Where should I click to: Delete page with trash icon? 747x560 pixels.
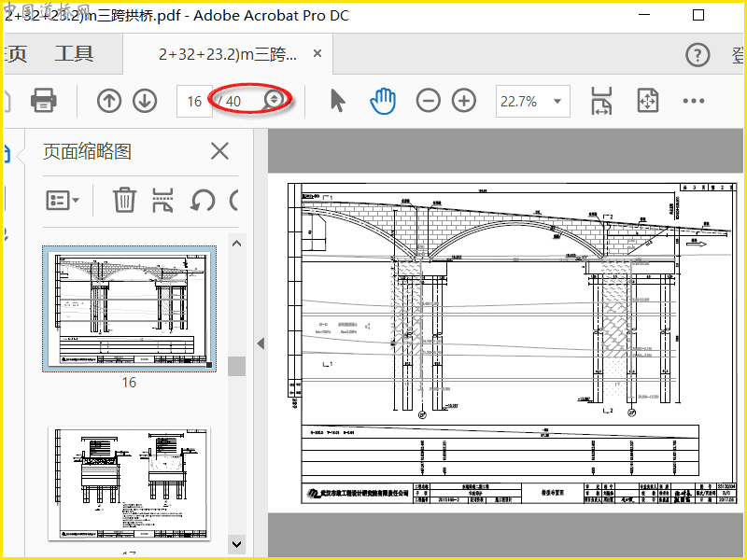click(124, 200)
